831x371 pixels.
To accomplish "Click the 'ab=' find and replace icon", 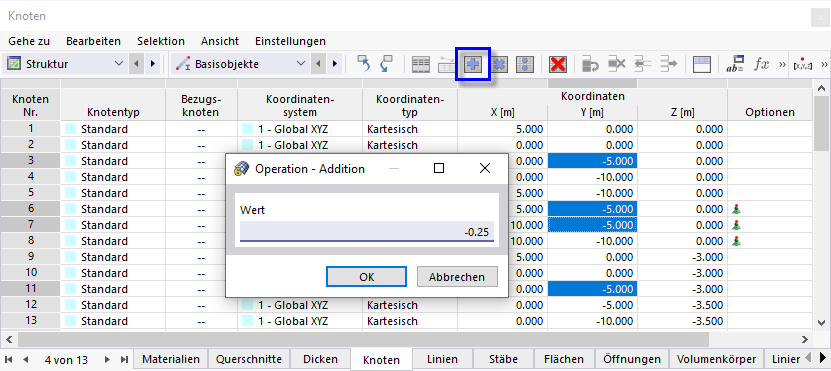I will click(735, 65).
